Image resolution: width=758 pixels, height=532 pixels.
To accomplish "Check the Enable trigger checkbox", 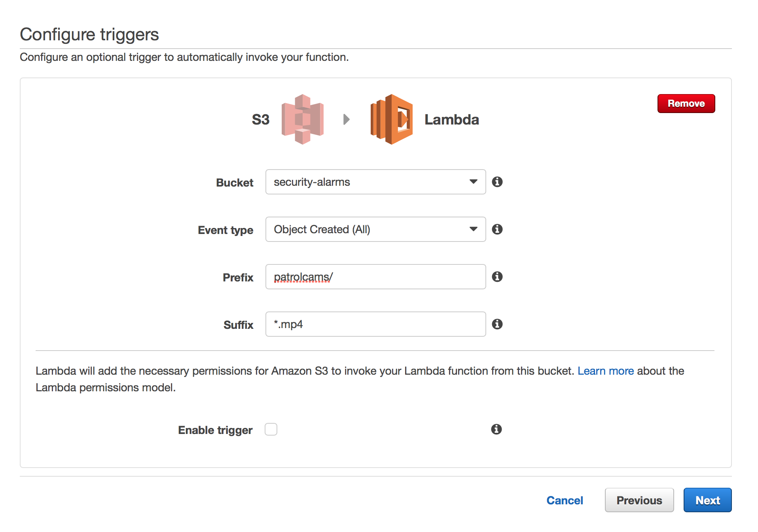I will 271,429.
